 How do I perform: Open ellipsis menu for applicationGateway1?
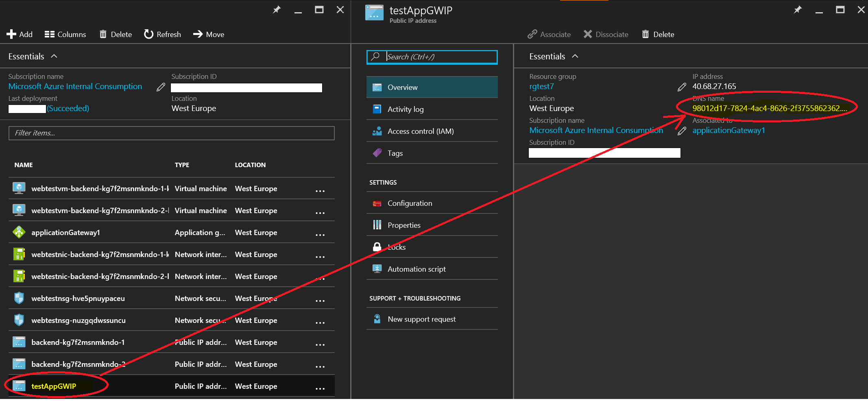320,235
